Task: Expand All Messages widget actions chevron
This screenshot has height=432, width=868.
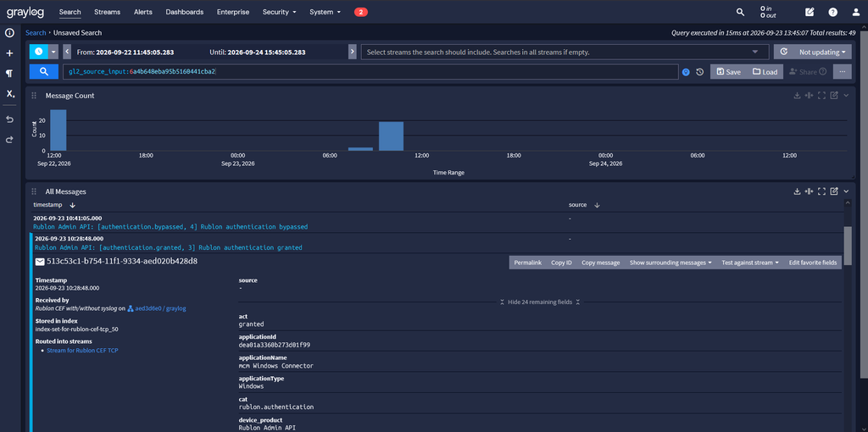Action: click(846, 191)
